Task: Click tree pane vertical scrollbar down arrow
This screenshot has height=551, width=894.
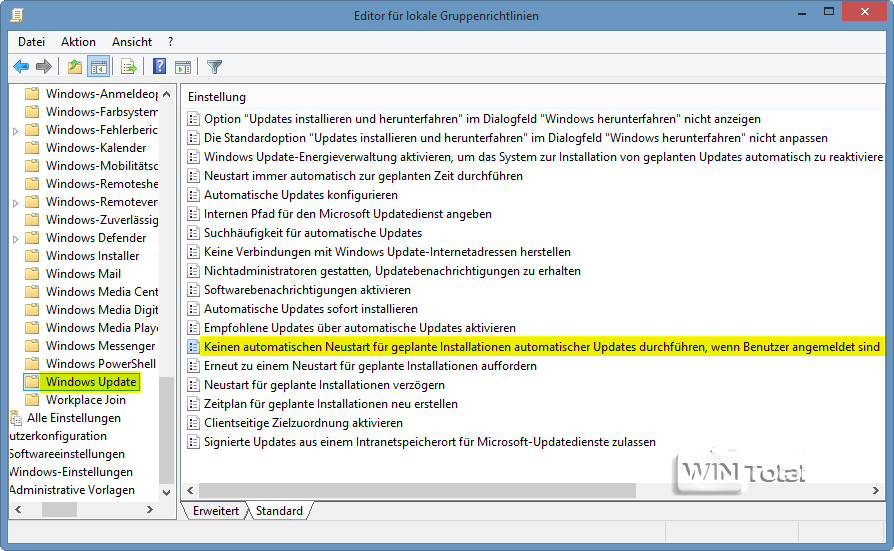Action: 166,492
